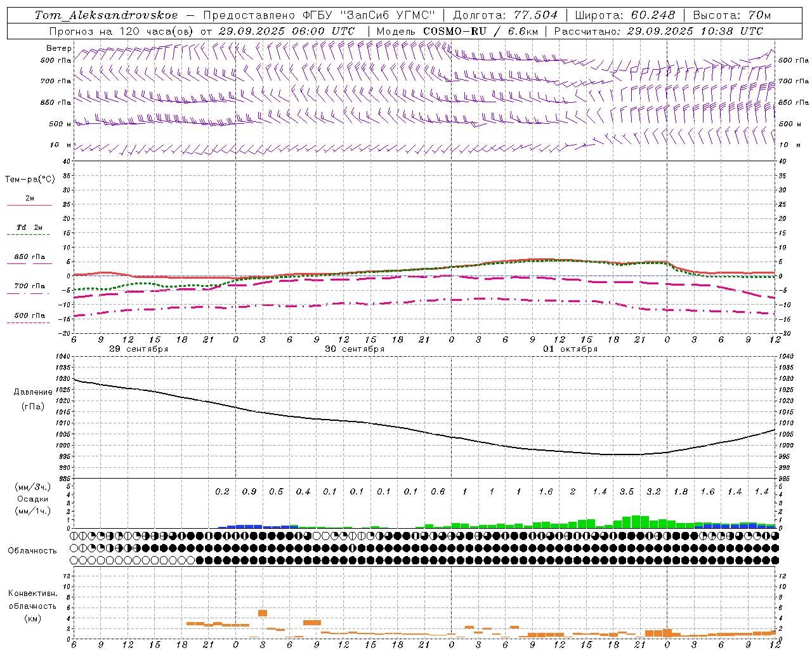
Task: Click the 'Осадки' precipitation label
Action: click(x=32, y=499)
